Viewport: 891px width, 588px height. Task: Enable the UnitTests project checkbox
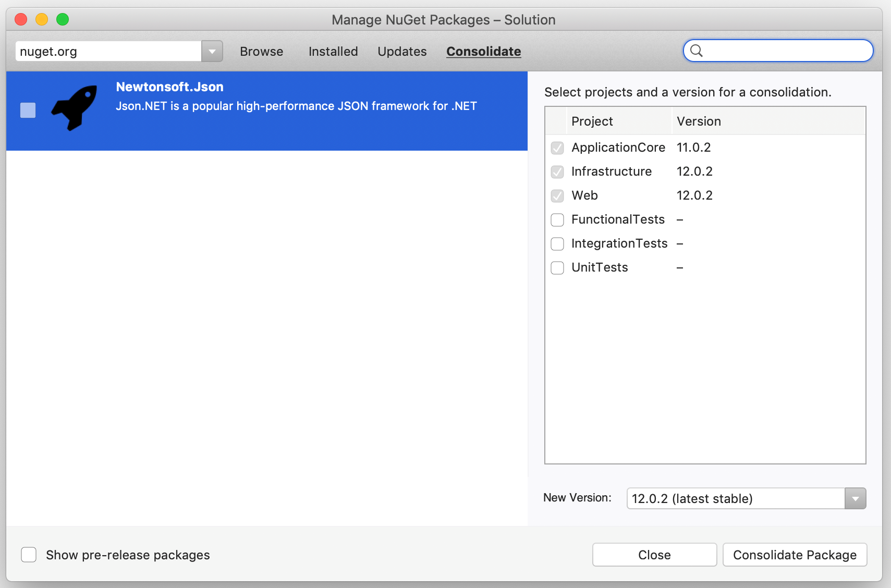click(x=557, y=267)
